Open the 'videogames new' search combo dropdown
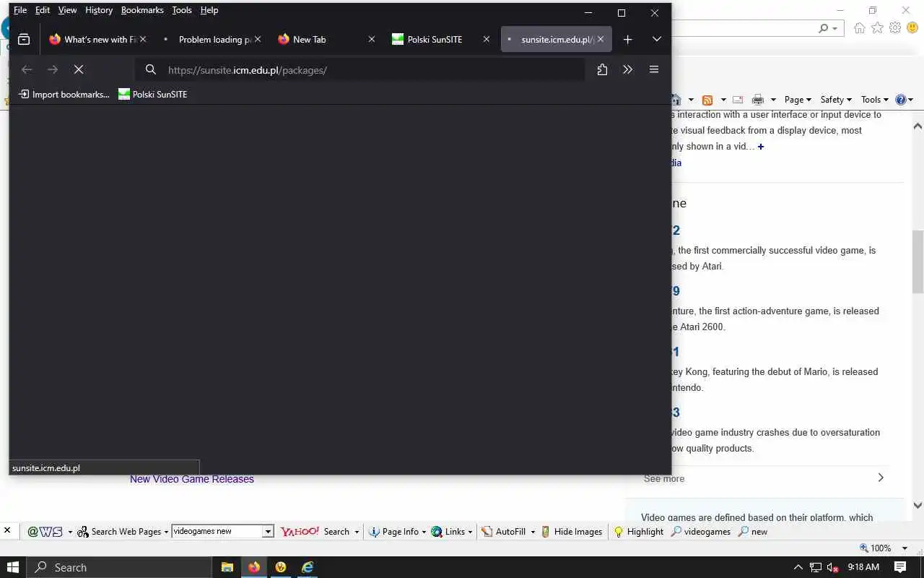 pos(268,532)
